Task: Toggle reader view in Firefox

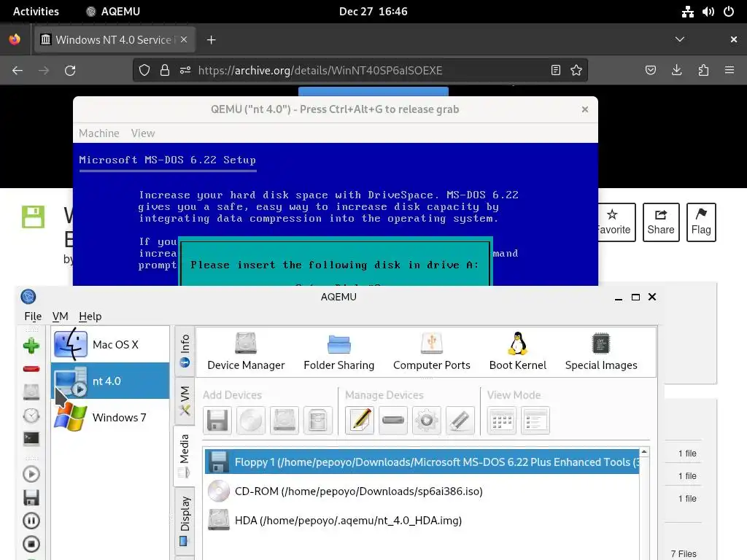Action: 555,71
